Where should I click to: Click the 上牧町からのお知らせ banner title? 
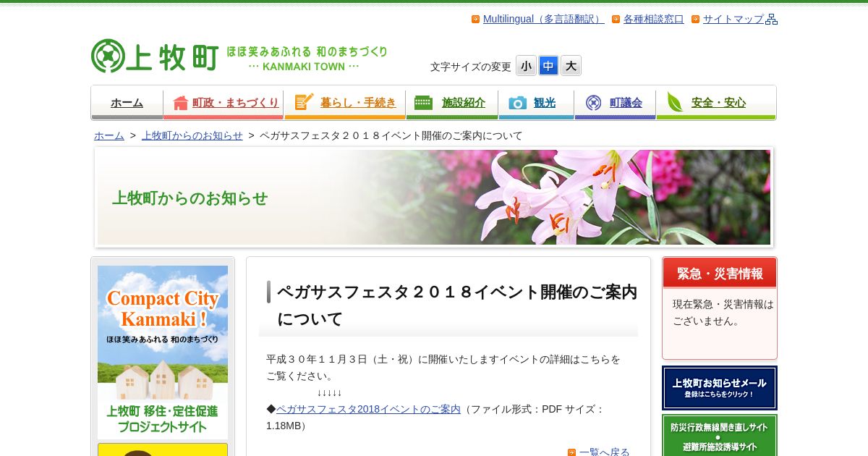coord(190,198)
